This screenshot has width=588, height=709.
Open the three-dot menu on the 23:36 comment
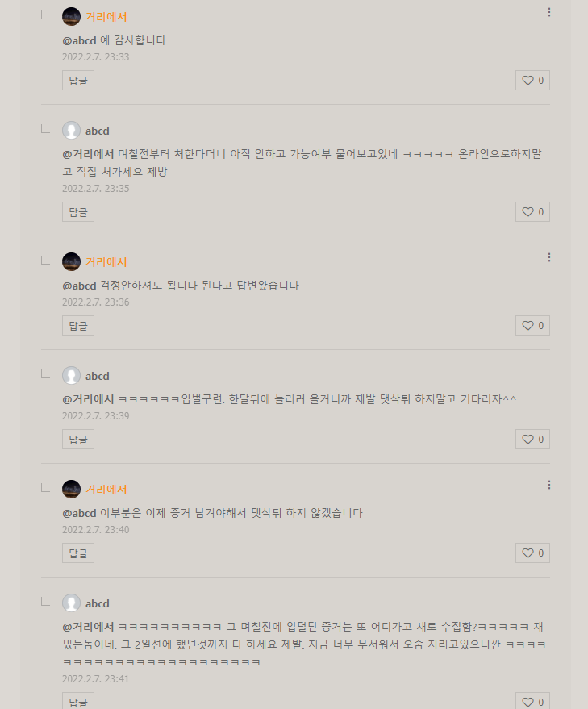[x=549, y=257]
